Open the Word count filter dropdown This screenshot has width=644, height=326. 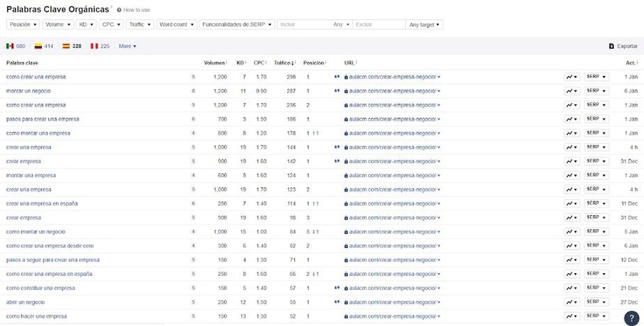176,24
